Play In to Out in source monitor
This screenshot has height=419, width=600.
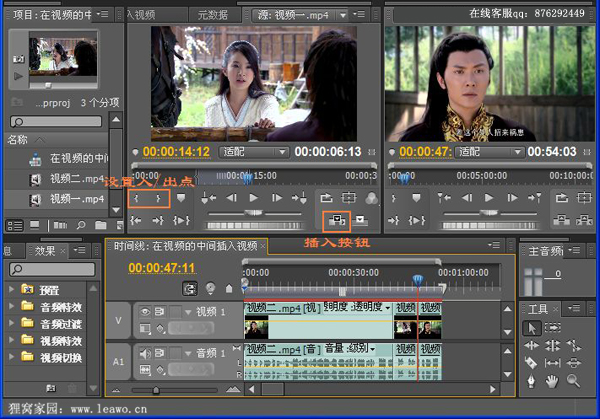(181, 220)
